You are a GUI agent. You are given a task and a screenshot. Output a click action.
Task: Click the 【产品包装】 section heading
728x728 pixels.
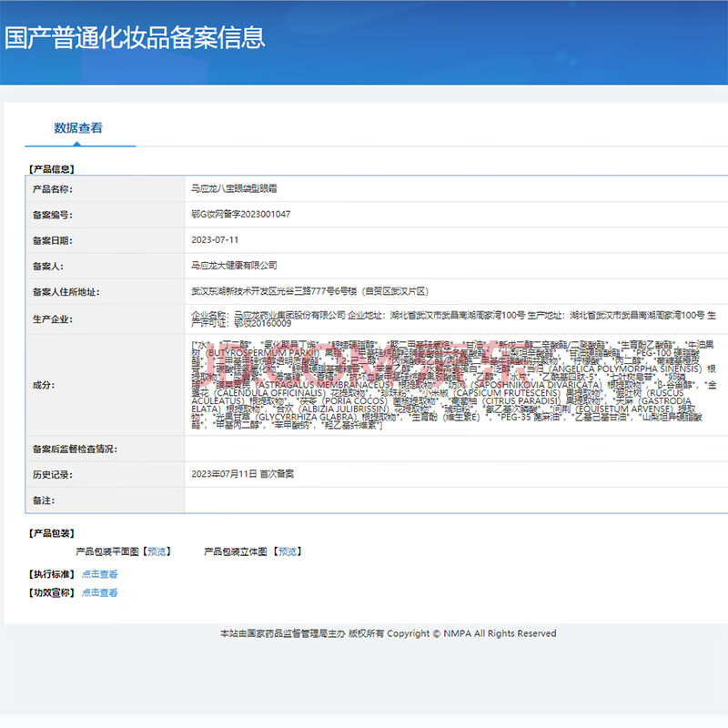pyautogui.click(x=52, y=533)
